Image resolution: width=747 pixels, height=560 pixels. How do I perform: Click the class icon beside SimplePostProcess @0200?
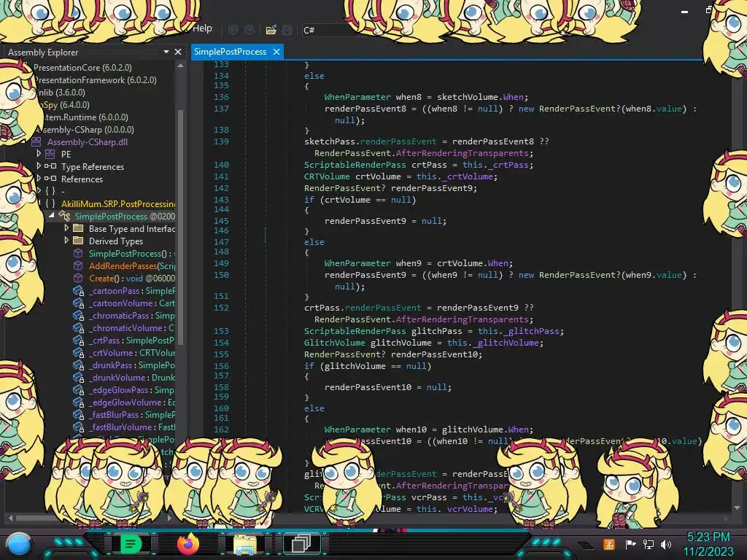pos(64,216)
